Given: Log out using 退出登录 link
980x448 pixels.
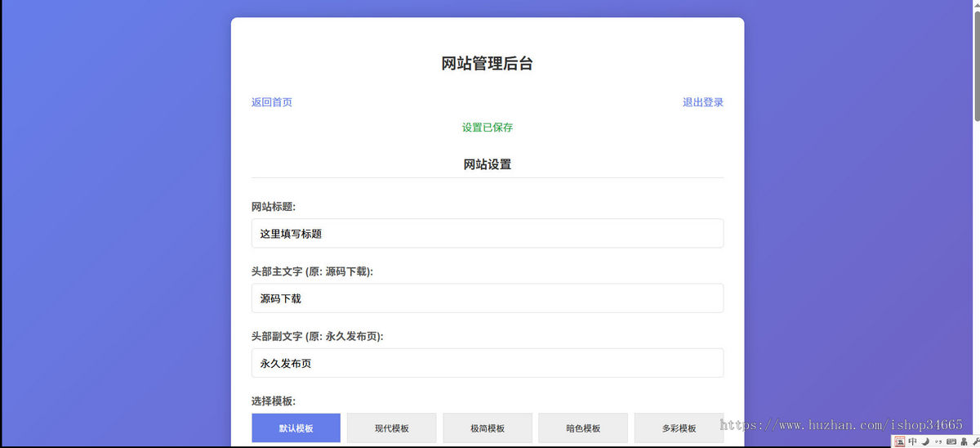Looking at the screenshot, I should 703,102.
